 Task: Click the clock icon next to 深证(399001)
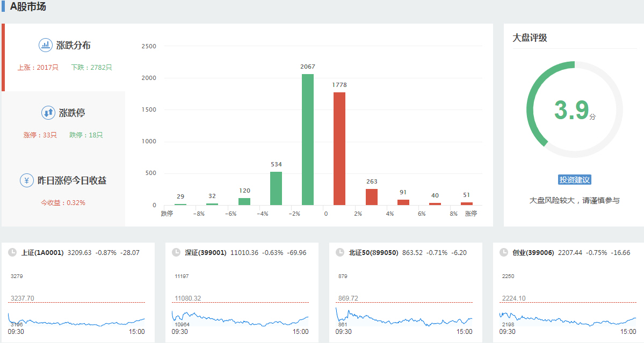pyautogui.click(x=176, y=252)
